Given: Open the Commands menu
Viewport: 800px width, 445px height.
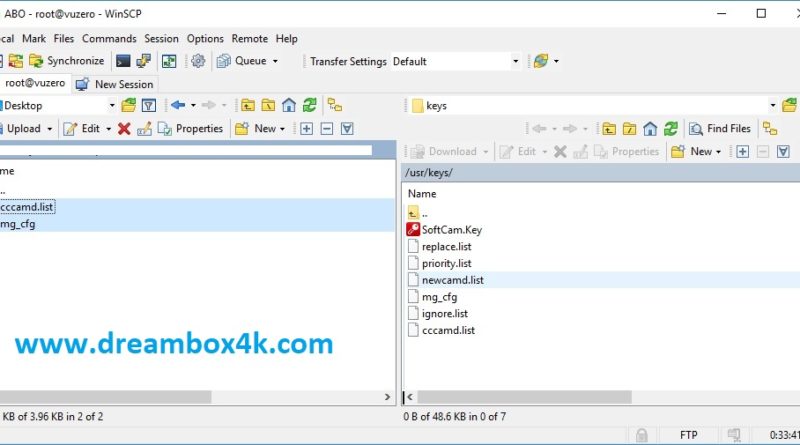Looking at the screenshot, I should (x=109, y=39).
